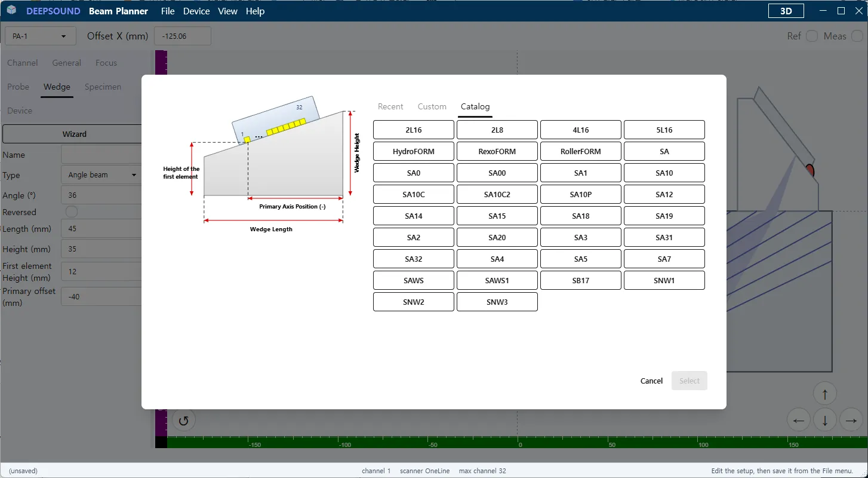
Task: Pick the SA20 wedge
Action: pyautogui.click(x=497, y=237)
